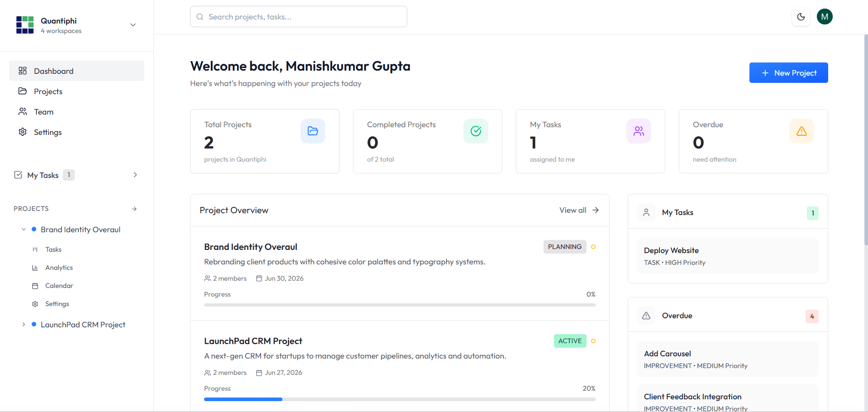Open the workspace switcher chevron
This screenshot has height=412, width=868.
(x=133, y=25)
